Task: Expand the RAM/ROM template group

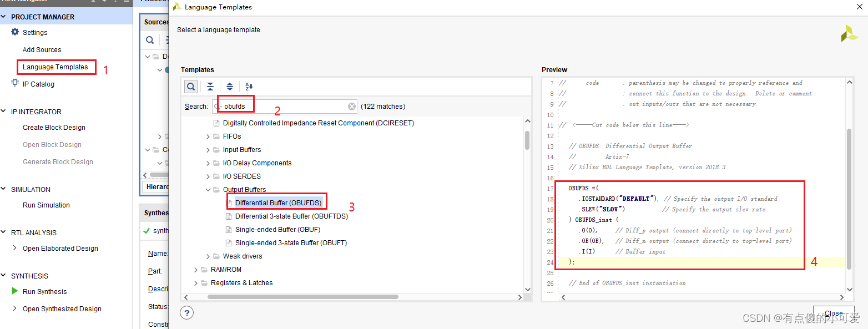Action: point(195,269)
